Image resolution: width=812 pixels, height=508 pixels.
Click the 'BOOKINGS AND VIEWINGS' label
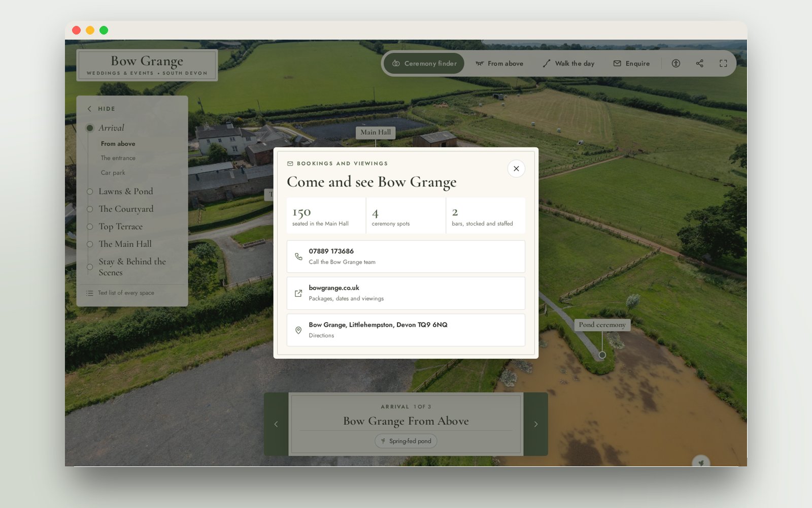[x=342, y=164]
